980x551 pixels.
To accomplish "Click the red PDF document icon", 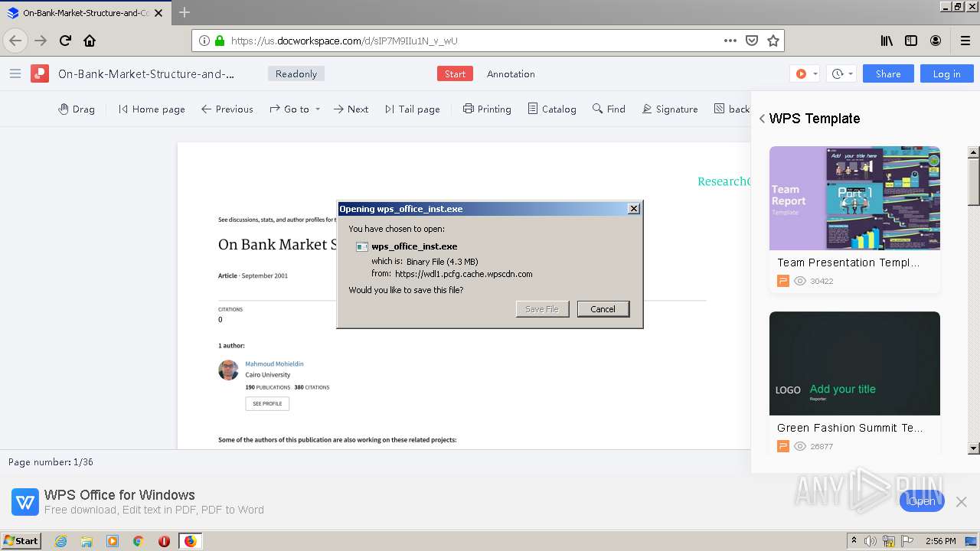I will [40, 73].
